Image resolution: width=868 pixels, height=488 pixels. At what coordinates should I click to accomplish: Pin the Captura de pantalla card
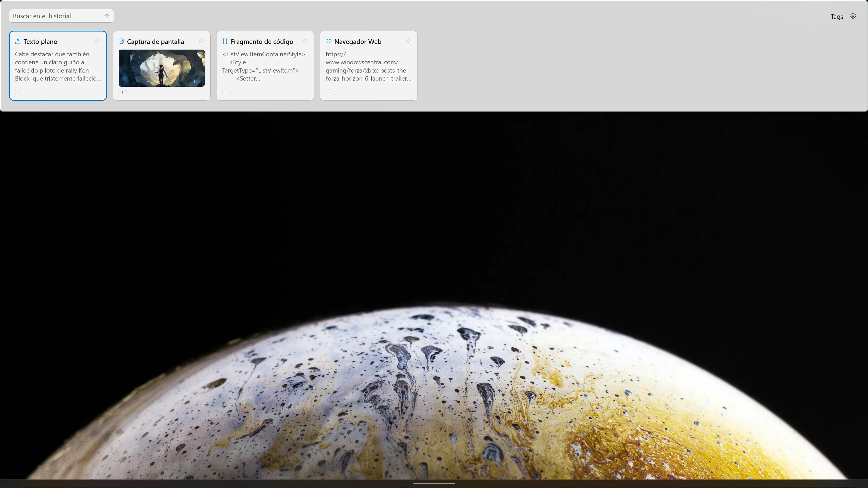[x=201, y=41]
